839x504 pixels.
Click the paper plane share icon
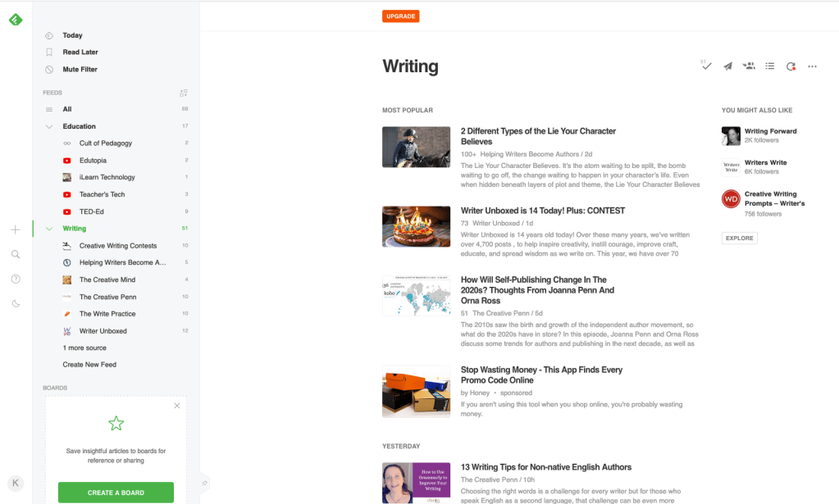[727, 66]
